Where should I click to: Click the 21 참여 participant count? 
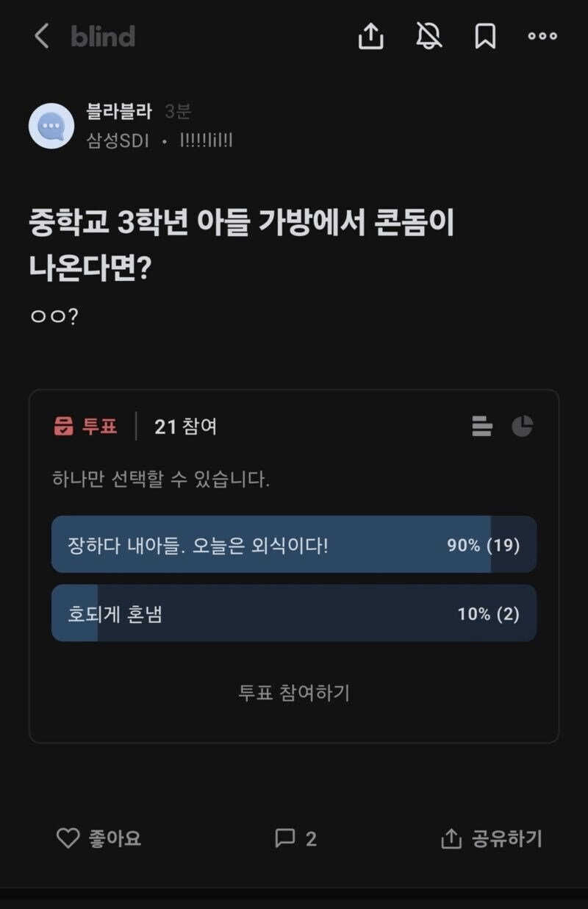[185, 427]
